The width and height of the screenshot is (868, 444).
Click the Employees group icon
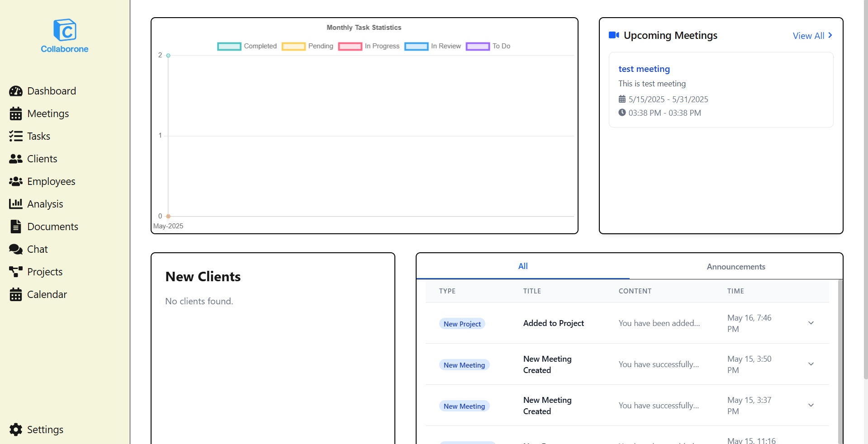coord(16,181)
